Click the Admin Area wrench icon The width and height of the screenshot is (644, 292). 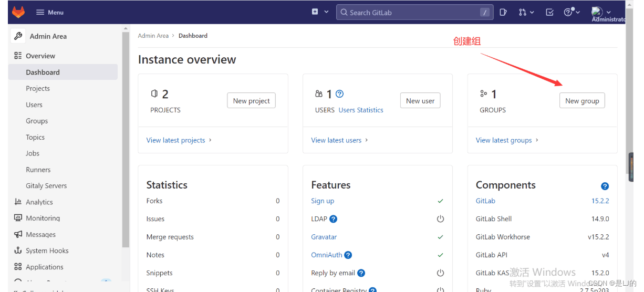pos(18,36)
